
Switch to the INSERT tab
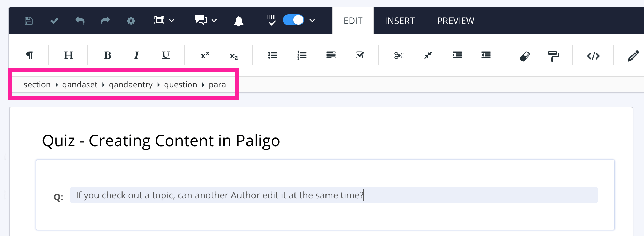[x=400, y=21]
